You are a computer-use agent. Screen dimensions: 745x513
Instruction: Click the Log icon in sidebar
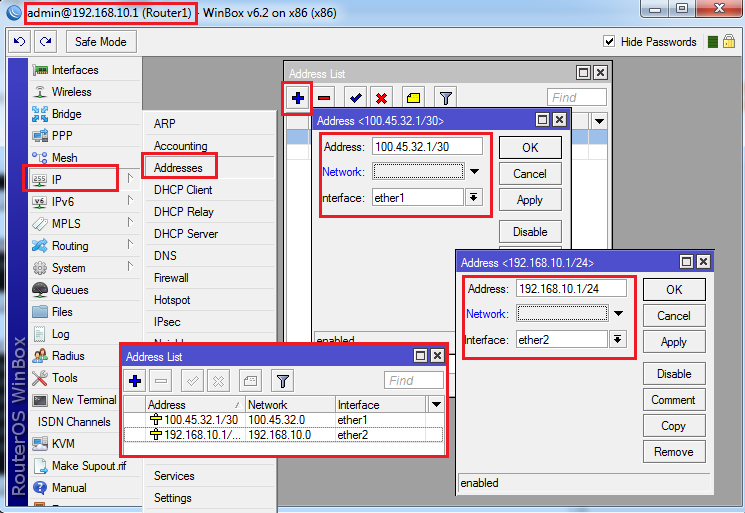click(x=40, y=334)
